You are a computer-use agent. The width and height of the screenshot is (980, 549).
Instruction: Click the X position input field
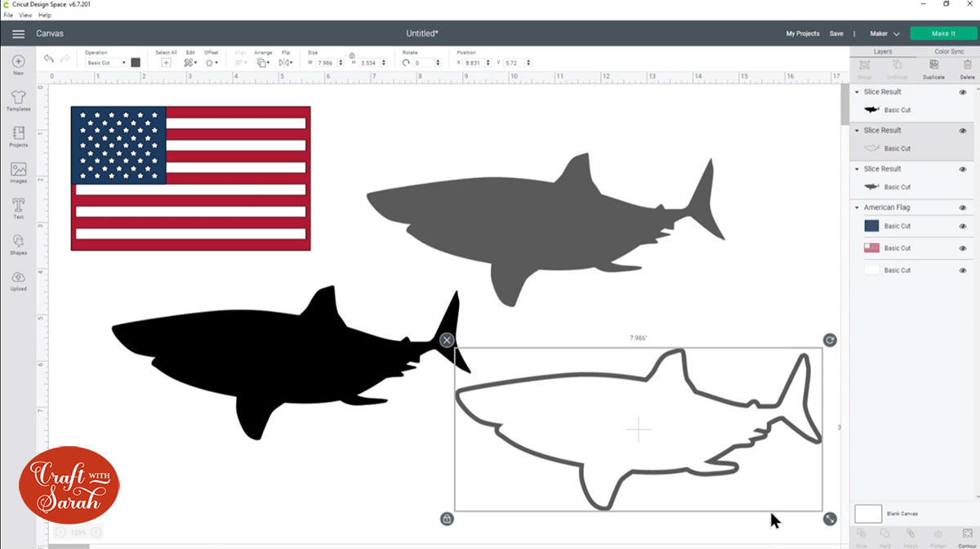(479, 63)
